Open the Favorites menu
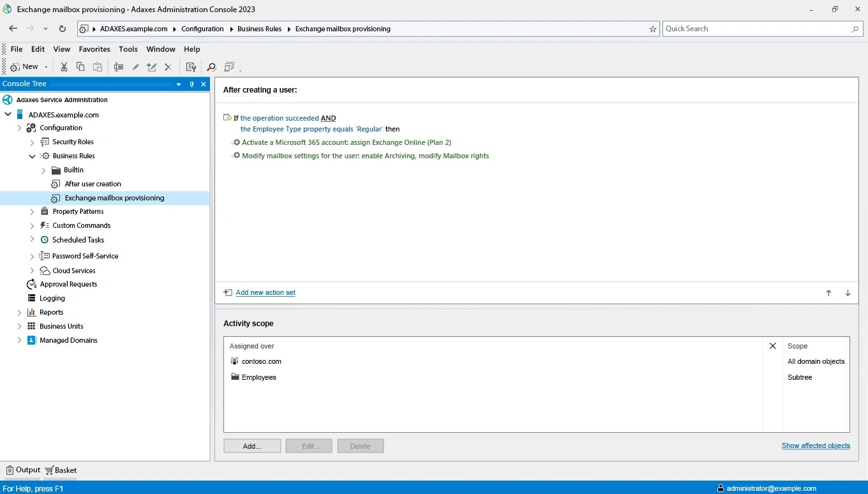This screenshot has height=494, width=868. click(94, 49)
